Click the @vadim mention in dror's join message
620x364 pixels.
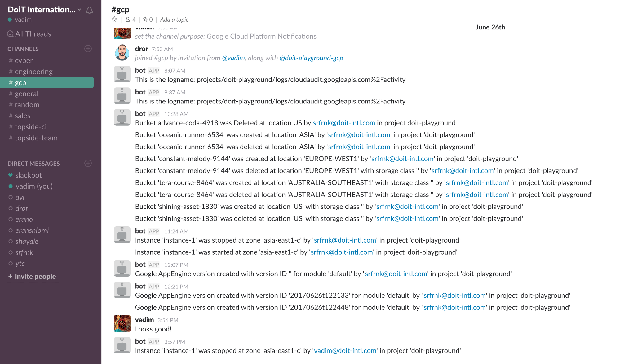[x=233, y=58]
